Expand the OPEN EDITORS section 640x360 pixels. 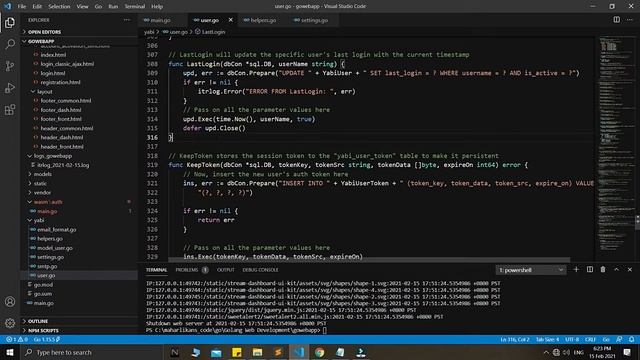[79, 32]
